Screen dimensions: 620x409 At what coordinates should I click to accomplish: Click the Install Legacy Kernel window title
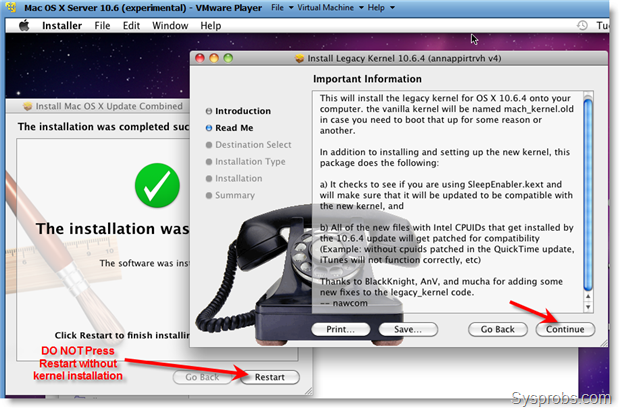(404, 59)
